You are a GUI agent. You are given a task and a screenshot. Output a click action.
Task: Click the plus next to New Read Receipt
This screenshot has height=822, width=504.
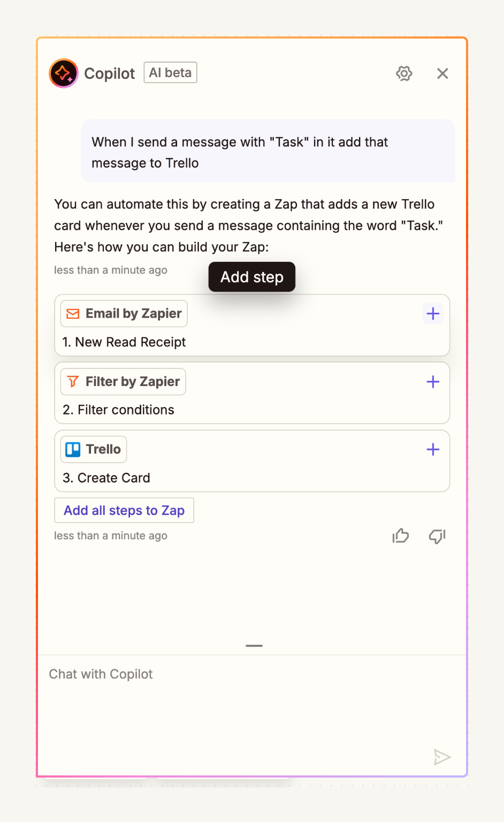[432, 313]
